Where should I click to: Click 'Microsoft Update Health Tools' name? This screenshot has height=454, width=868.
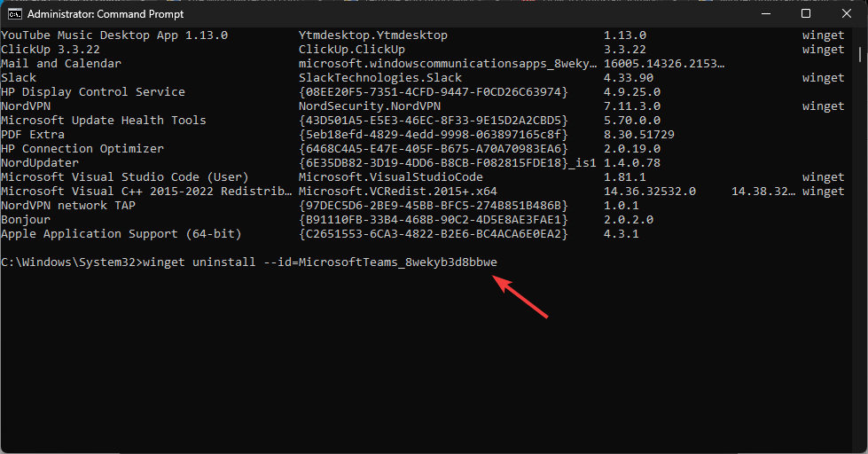pyautogui.click(x=104, y=120)
